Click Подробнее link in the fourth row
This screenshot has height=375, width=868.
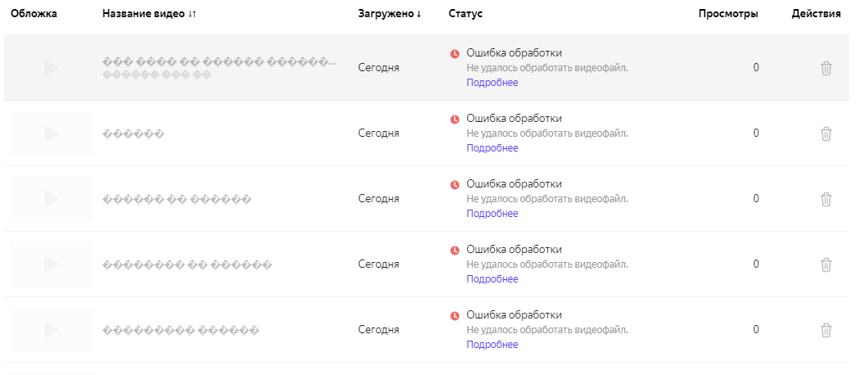click(492, 279)
